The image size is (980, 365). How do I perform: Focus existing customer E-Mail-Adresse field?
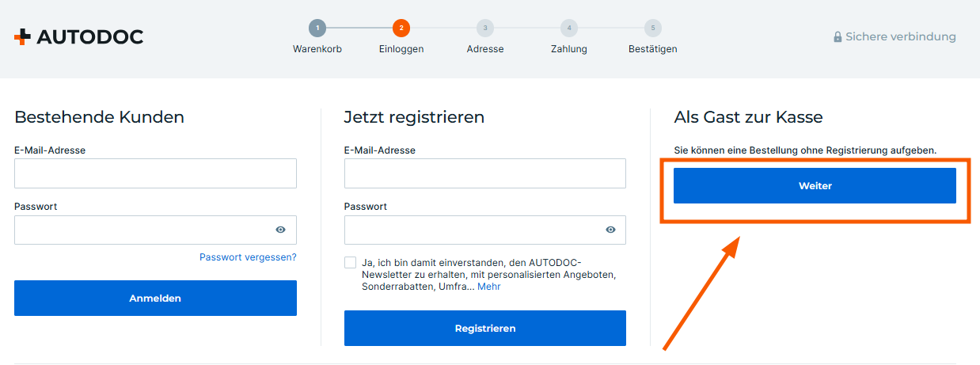pyautogui.click(x=155, y=173)
